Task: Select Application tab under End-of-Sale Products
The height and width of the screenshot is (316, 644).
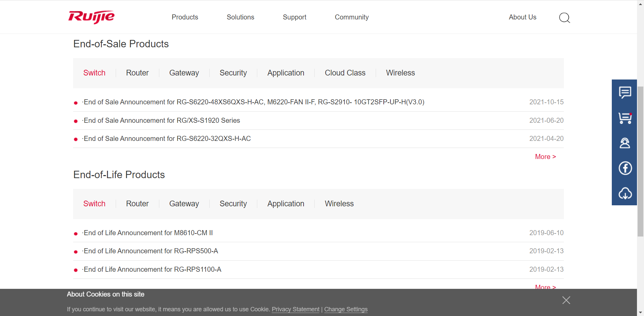Action: point(286,73)
